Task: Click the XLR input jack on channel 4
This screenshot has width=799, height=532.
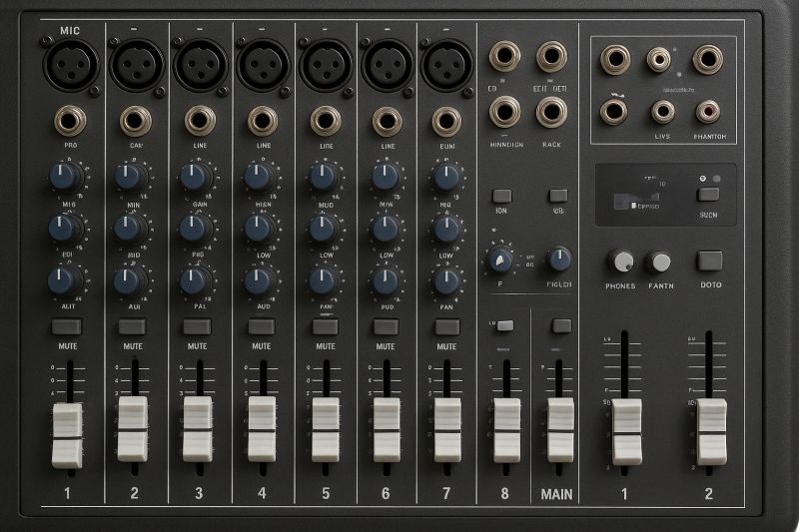Action: pyautogui.click(x=261, y=66)
